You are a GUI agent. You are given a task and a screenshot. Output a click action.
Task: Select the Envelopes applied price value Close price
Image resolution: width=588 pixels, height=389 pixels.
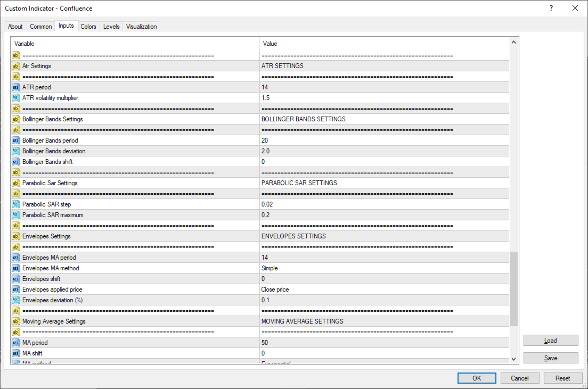point(275,289)
